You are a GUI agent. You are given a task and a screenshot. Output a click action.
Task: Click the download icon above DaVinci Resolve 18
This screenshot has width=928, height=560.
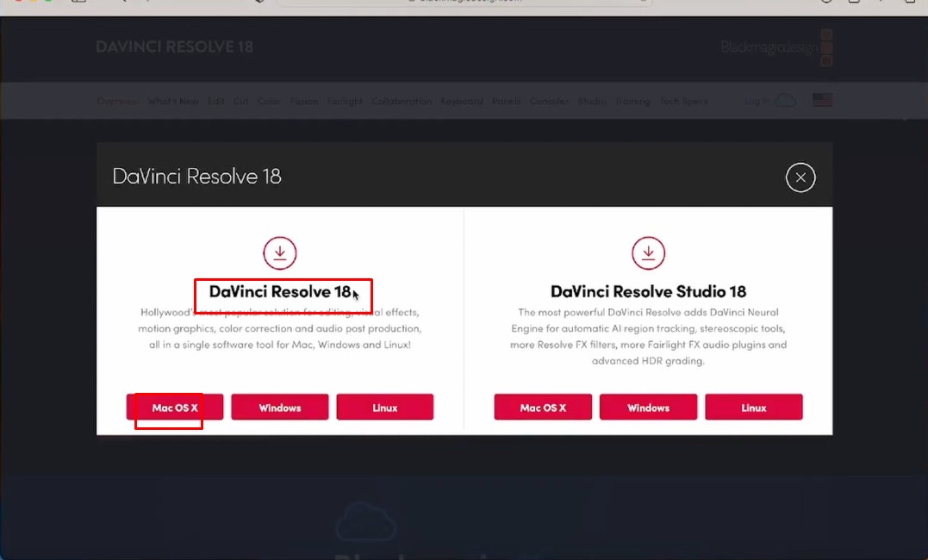point(279,252)
